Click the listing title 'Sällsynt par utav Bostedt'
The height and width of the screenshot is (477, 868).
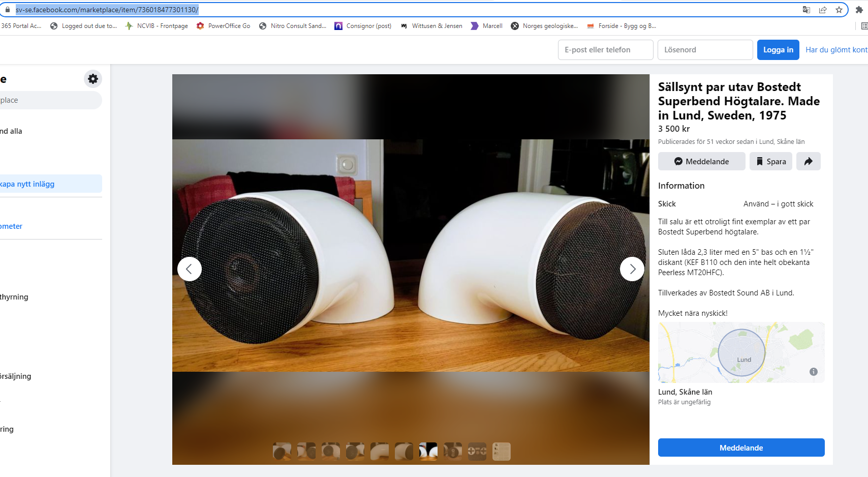[x=739, y=101]
